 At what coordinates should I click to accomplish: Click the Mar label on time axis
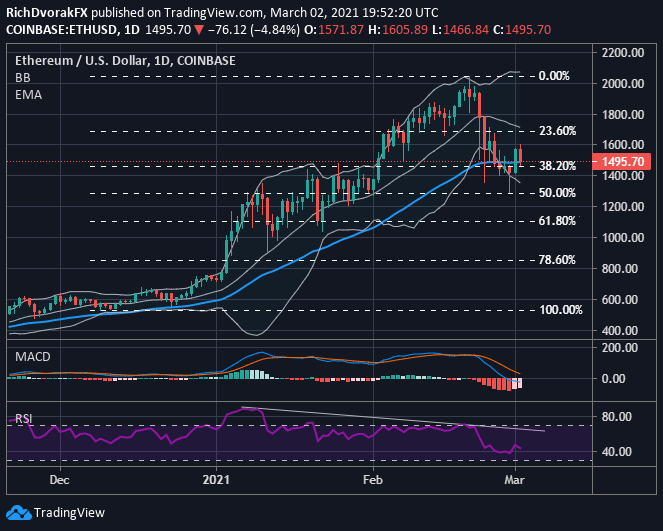point(515,480)
